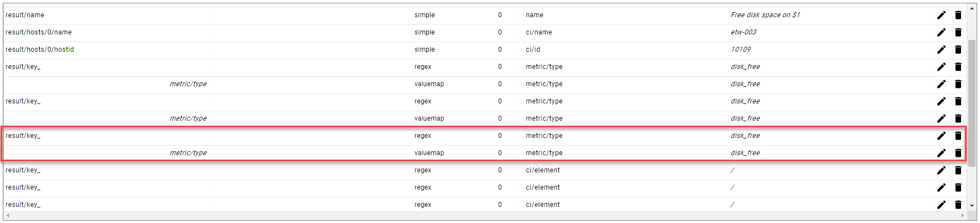Image resolution: width=980 pixels, height=223 pixels.
Task: Edit the highlighted regex metric/type row
Action: coord(941,136)
